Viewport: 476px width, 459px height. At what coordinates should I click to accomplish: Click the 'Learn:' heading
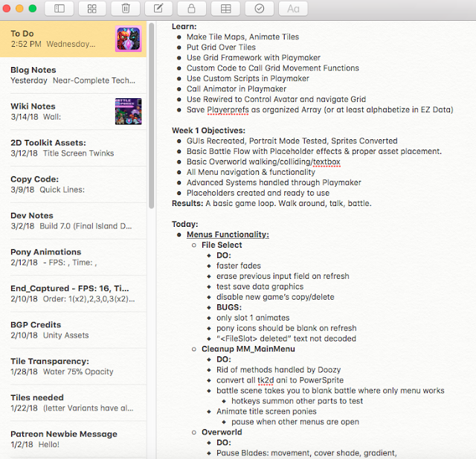click(184, 27)
